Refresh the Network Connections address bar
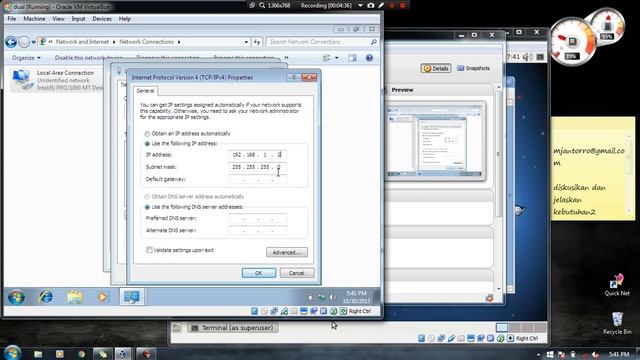 click(257, 42)
